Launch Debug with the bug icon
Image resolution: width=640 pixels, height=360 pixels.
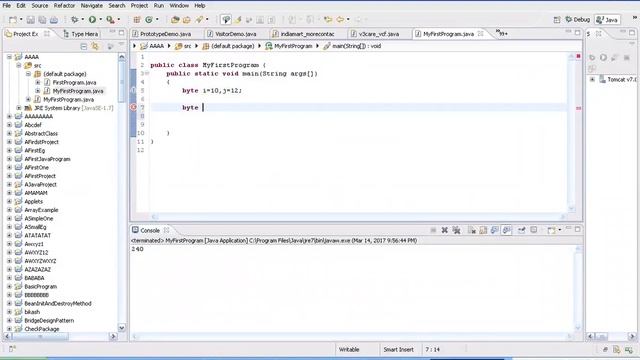(74, 20)
